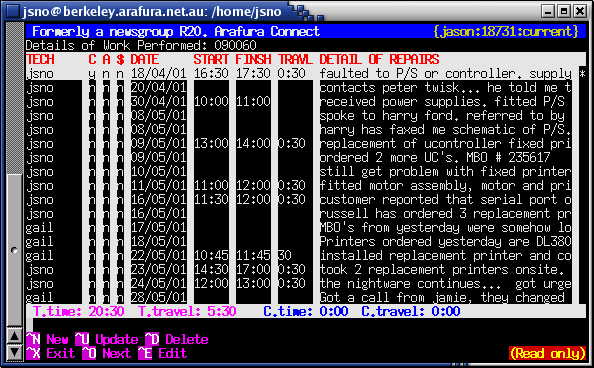Select the row dated 23/05/01

[x=299, y=269]
